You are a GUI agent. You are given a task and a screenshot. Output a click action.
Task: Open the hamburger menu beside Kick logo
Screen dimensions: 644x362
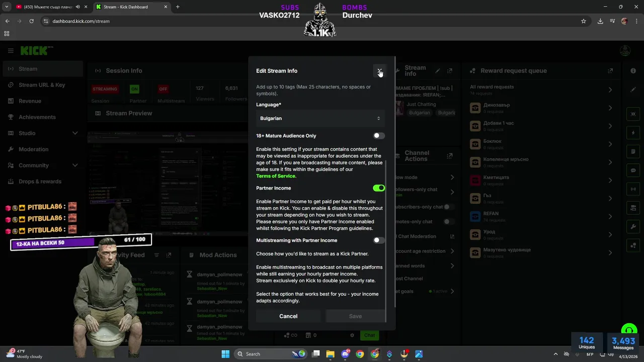(11, 51)
